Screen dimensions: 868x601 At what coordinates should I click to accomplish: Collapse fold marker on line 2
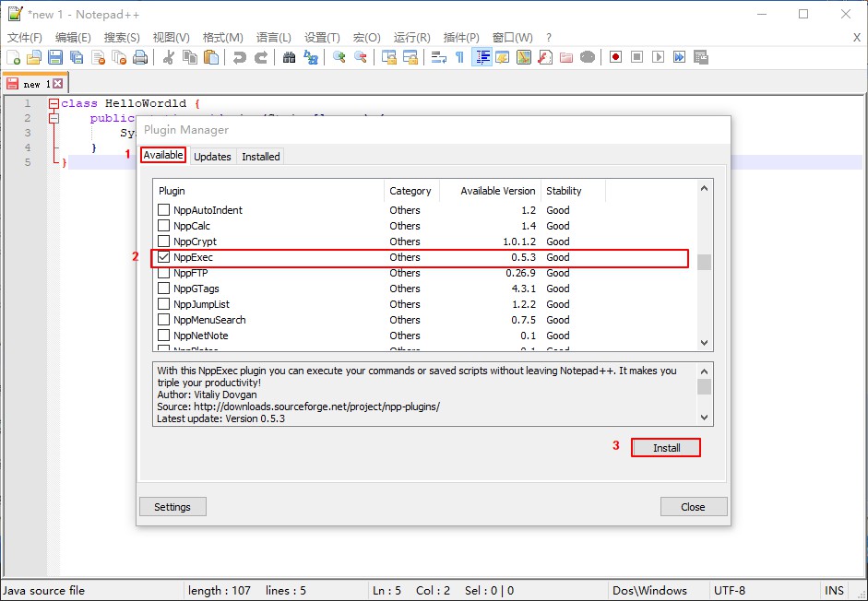click(x=54, y=118)
